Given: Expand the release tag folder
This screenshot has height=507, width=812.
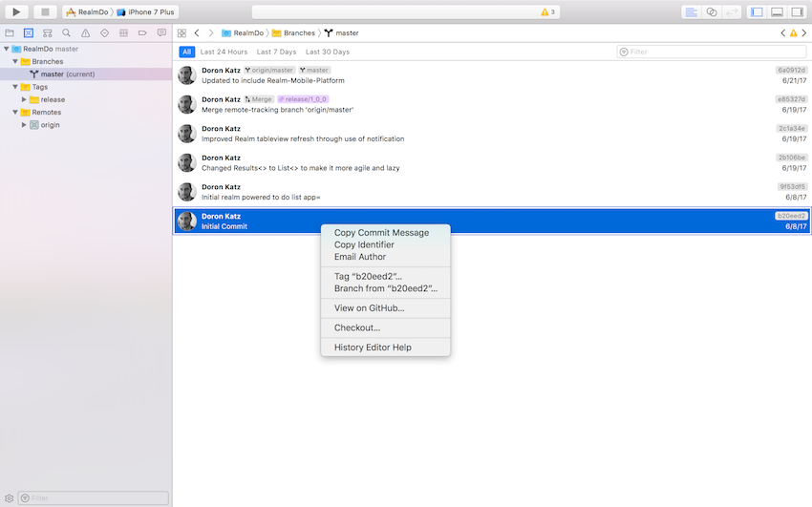Looking at the screenshot, I should 24,99.
